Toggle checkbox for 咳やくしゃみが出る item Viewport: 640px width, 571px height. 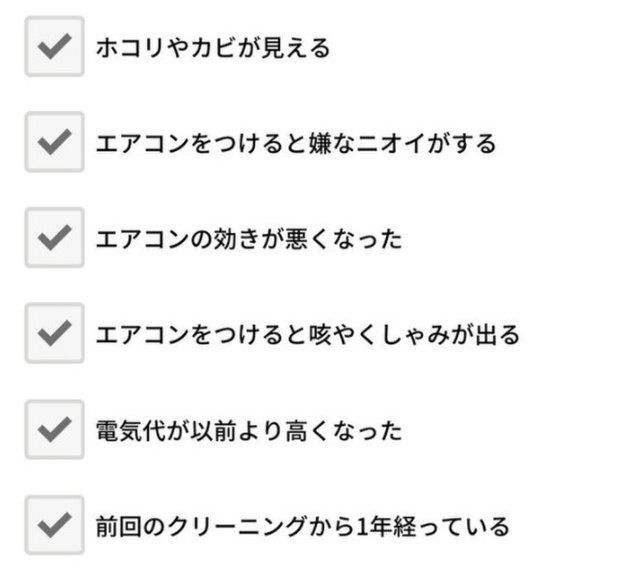coord(54,333)
